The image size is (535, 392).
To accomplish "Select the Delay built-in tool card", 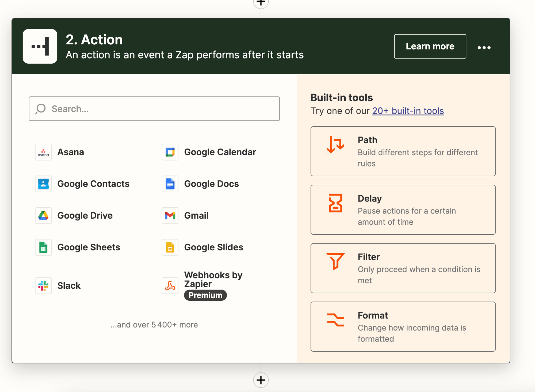I will (403, 210).
